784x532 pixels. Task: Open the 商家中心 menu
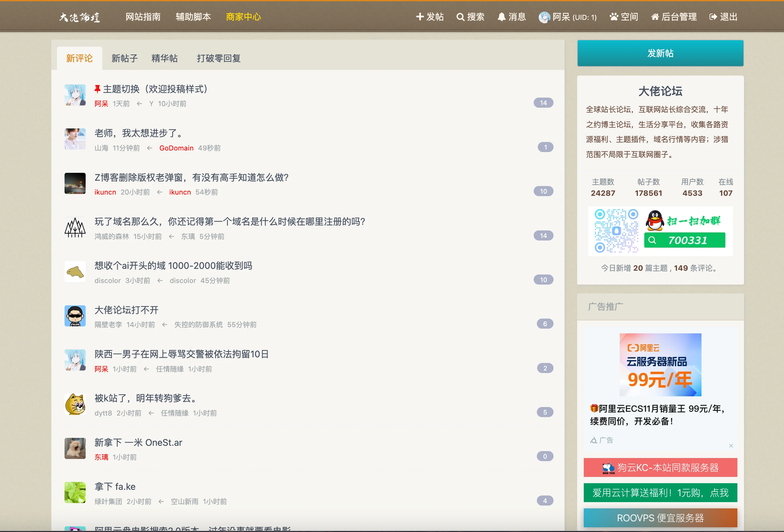pos(243,17)
